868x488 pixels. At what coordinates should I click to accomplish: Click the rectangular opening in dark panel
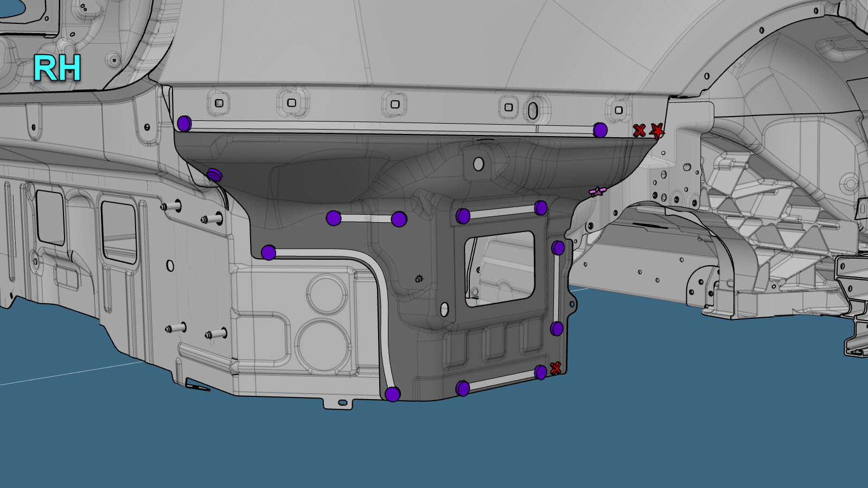click(499, 268)
